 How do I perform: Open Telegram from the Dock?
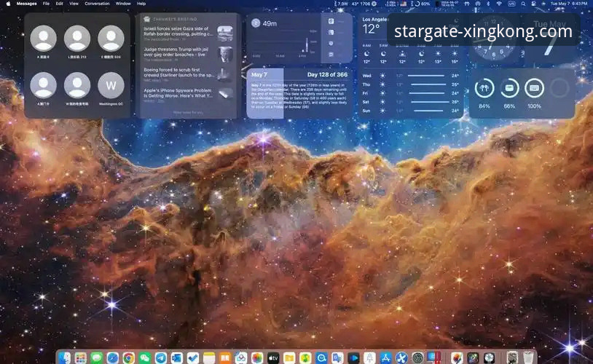(161, 357)
